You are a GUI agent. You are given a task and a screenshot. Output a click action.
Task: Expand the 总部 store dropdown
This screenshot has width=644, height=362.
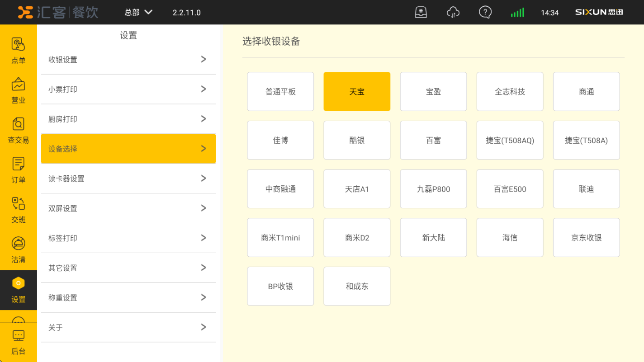point(138,12)
